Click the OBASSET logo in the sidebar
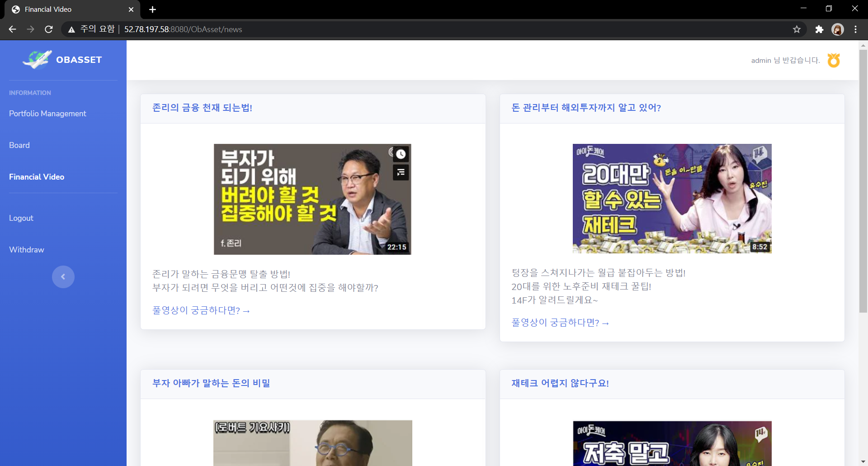 (x=63, y=59)
